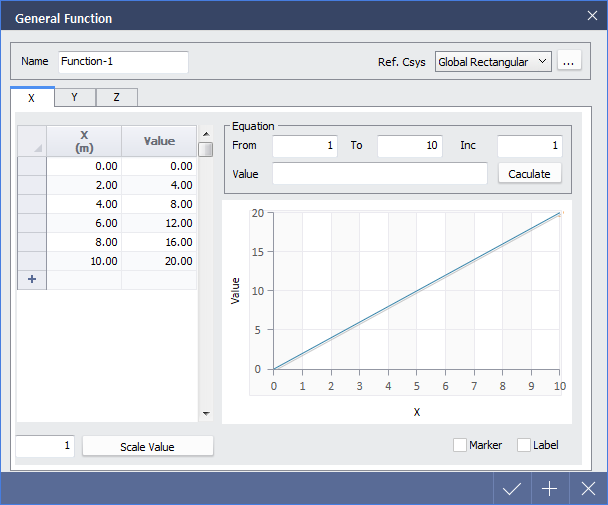Click the table vertical scrollbar thumb

[x=206, y=150]
